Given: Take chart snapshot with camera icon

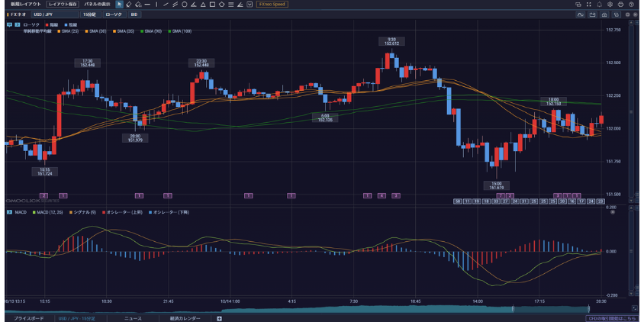Looking at the screenshot, I should (x=604, y=14).
